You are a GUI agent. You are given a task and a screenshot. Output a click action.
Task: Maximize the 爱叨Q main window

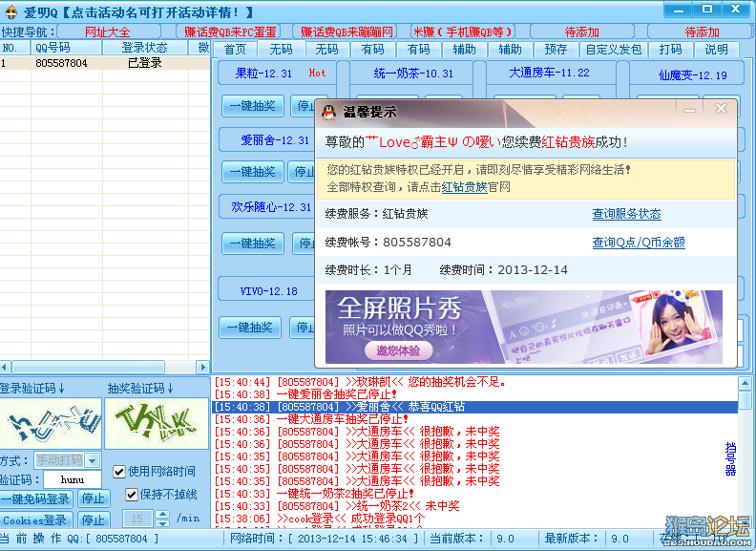click(706, 10)
